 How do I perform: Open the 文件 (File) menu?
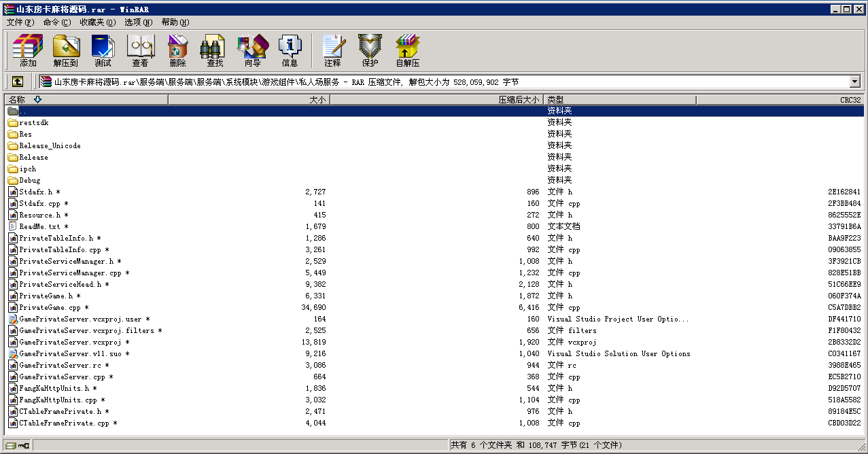(20, 22)
